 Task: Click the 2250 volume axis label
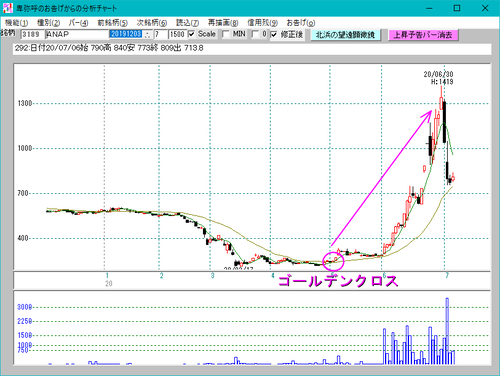pyautogui.click(x=24, y=321)
